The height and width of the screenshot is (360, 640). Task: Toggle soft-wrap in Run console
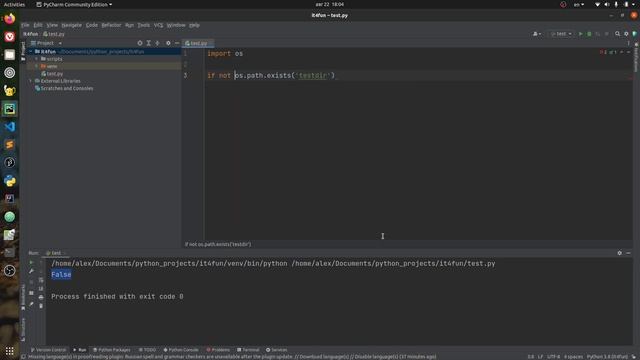[41, 280]
